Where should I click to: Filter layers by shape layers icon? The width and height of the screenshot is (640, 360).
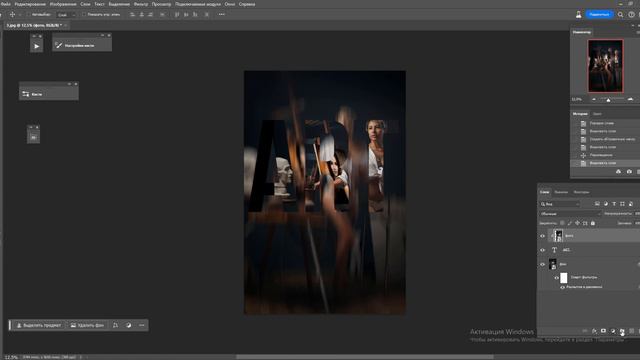coord(622,204)
